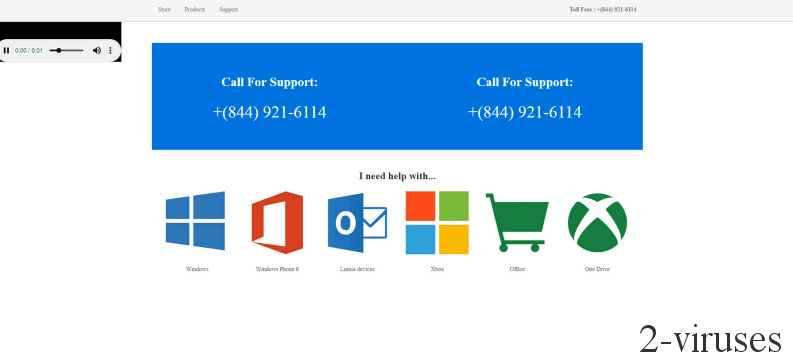Open audio player more options menu
Image resolution: width=793 pixels, height=364 pixels.
(x=110, y=51)
